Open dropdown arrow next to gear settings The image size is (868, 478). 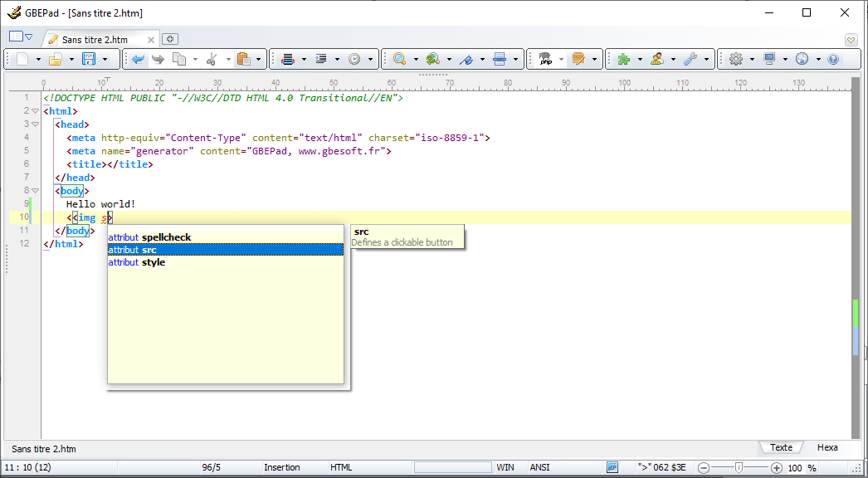pyautogui.click(x=752, y=59)
